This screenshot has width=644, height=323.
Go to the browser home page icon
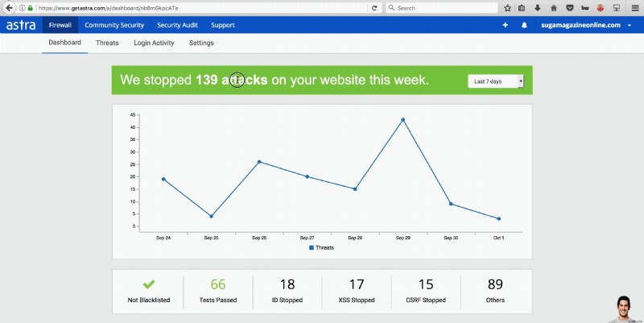tap(554, 8)
